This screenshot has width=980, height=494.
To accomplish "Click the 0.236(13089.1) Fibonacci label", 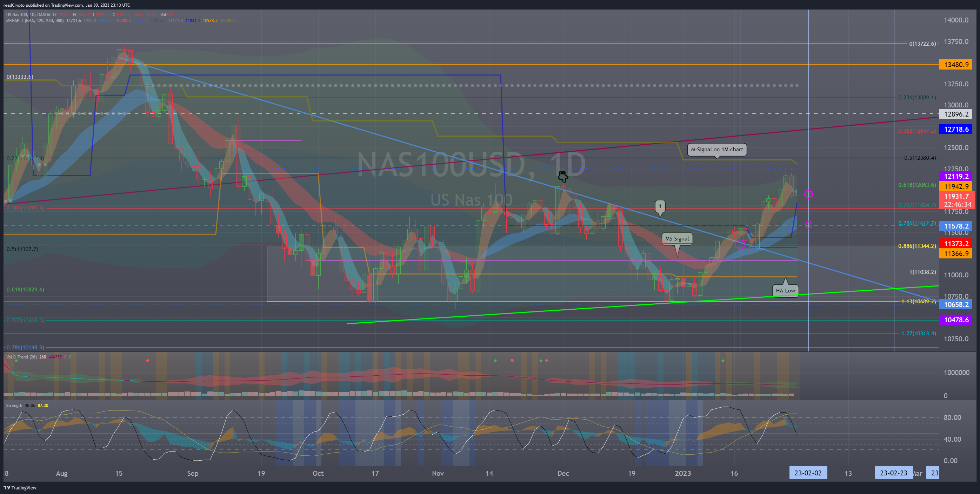I will click(x=917, y=97).
